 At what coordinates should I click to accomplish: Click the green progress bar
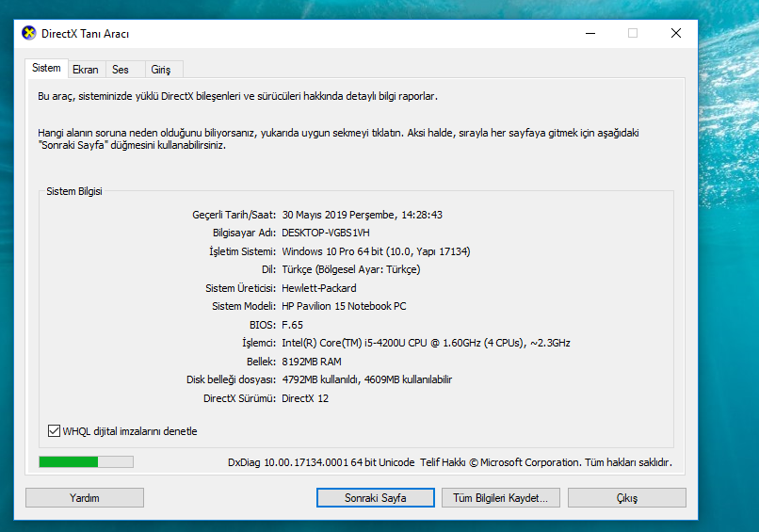tap(86, 461)
